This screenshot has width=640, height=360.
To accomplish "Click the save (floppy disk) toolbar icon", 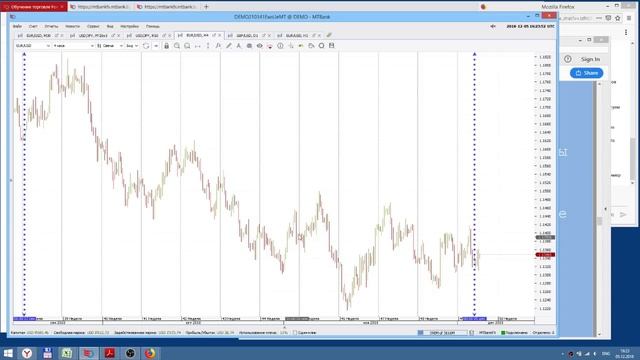I will point(332,46).
